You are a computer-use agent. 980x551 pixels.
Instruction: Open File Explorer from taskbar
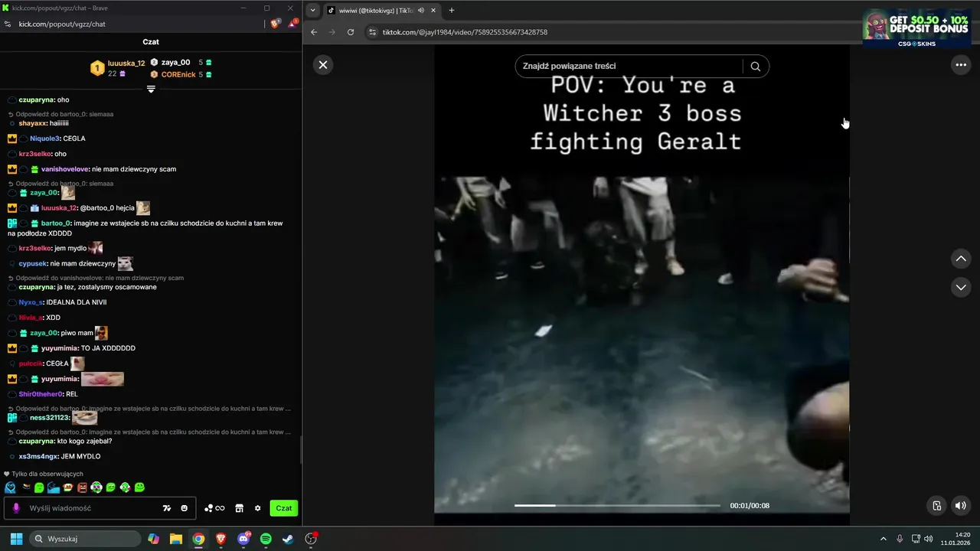click(x=175, y=539)
